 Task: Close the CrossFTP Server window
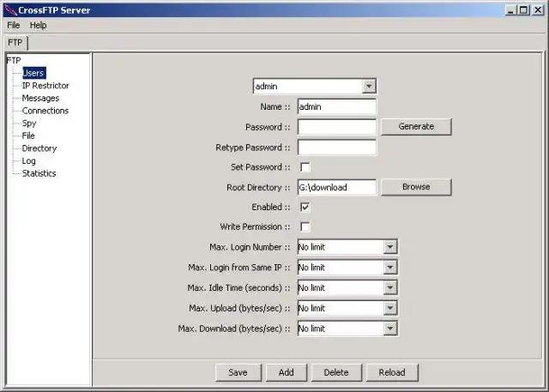click(538, 10)
